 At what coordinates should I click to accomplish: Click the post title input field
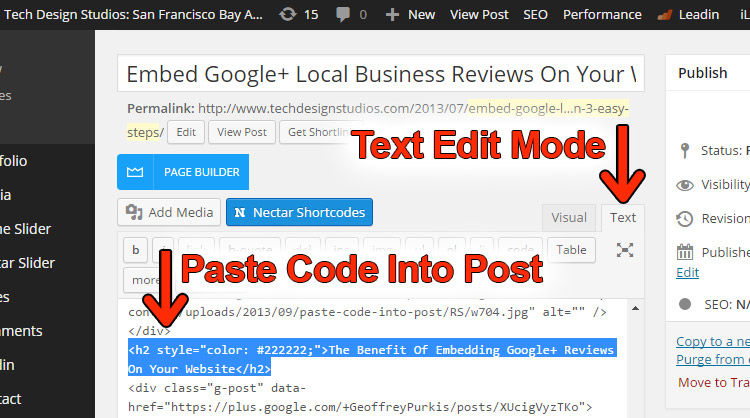tap(381, 74)
